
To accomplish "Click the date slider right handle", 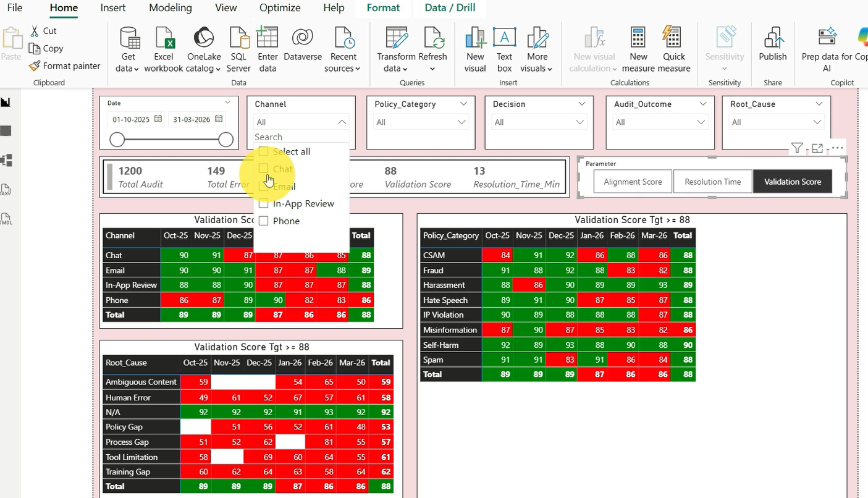I will (x=226, y=140).
